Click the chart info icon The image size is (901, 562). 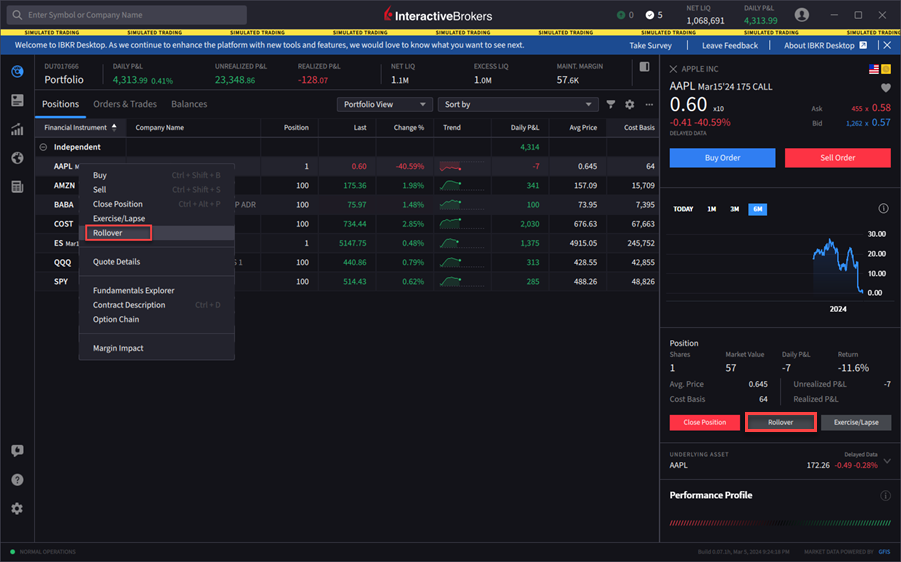[883, 209]
